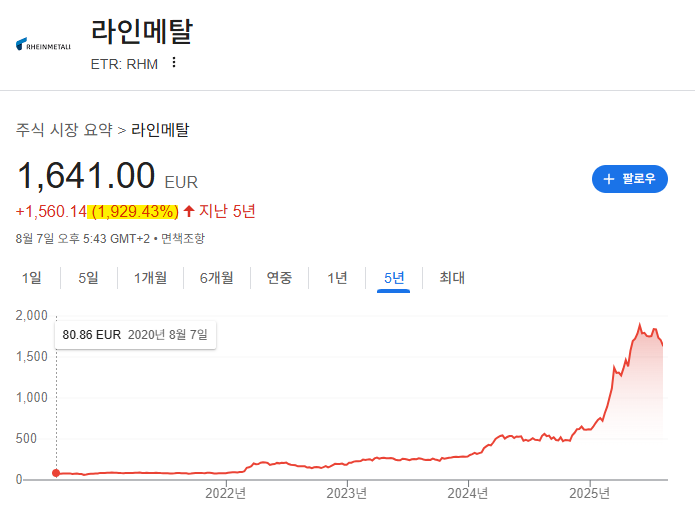Click the active 5년 tab

tap(394, 278)
